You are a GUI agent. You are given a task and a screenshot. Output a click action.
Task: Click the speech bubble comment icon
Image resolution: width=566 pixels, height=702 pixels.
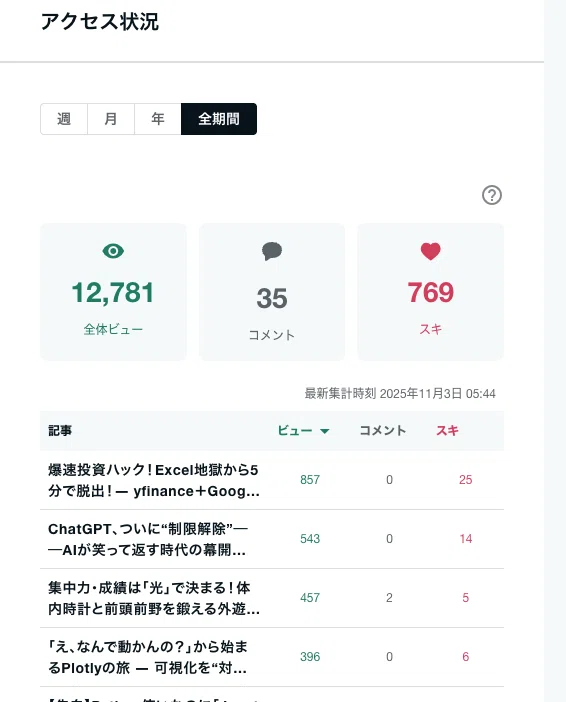272,251
